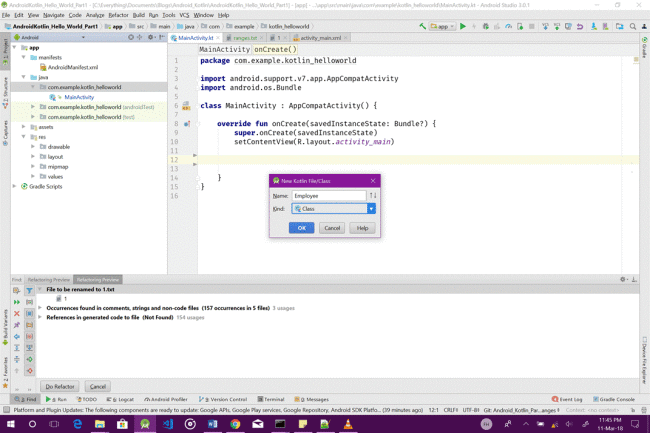Screen dimensions: 650x433
Task: Expand 'References in generated code' row arrow
Action: [40, 317]
